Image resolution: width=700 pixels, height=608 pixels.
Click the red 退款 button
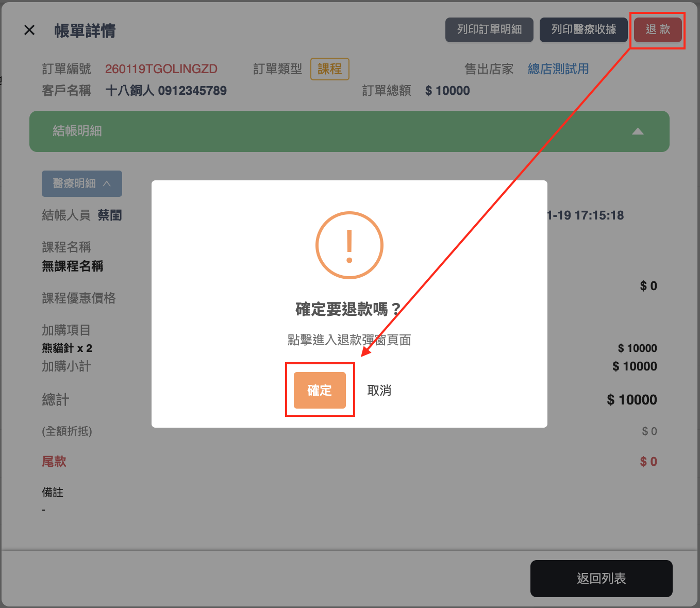(x=658, y=30)
